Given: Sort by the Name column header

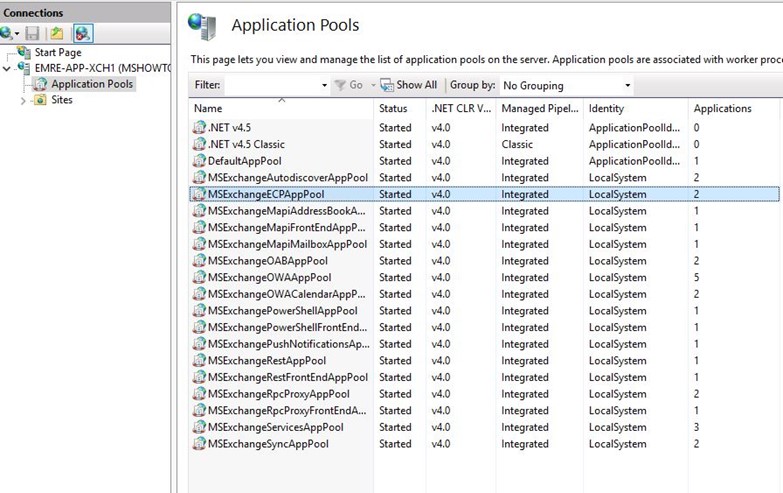Looking at the screenshot, I should 281,108.
